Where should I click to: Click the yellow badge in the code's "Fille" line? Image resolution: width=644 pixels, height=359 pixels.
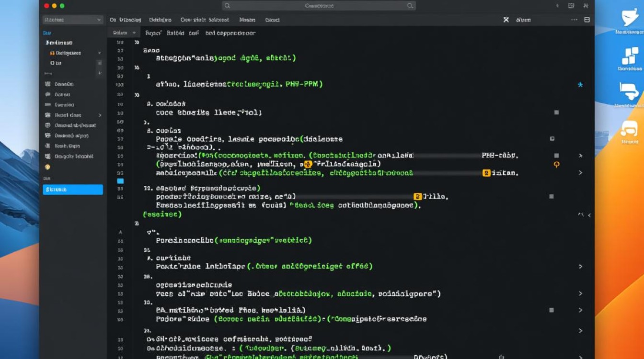(x=417, y=196)
